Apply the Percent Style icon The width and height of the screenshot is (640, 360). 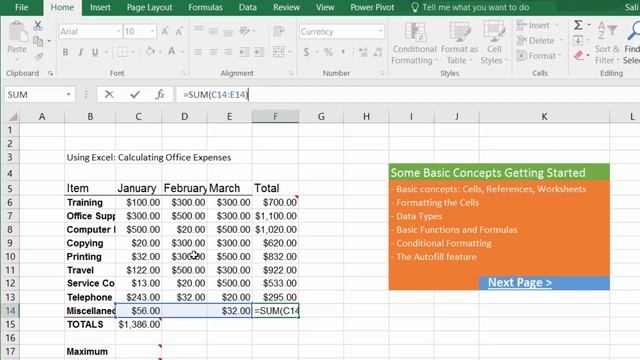[x=329, y=52]
